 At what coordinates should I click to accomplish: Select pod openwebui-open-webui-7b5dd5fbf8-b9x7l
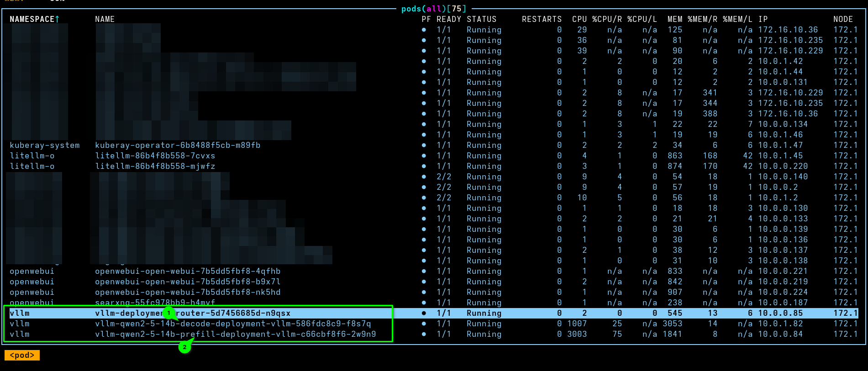point(434,282)
